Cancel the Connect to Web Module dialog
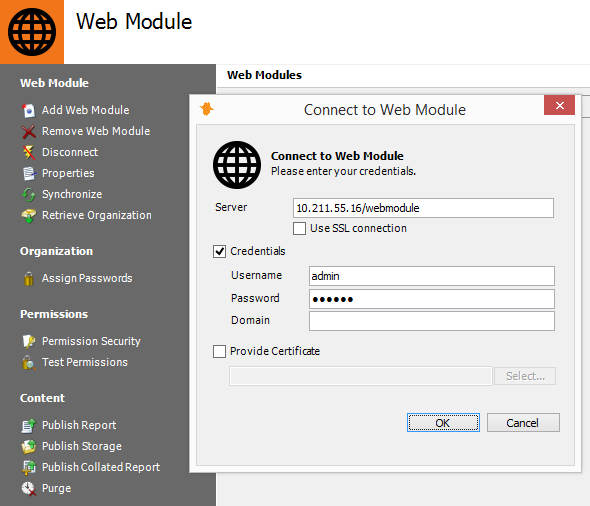Image resolution: width=590 pixels, height=506 pixels. click(523, 423)
